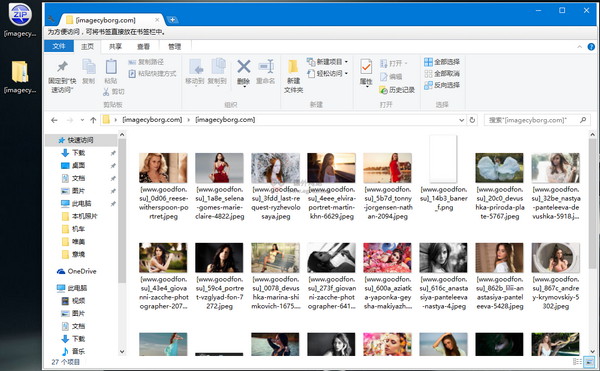This screenshot has width=600, height=371.
Task: Expand the address bar history dropdown
Action: pos(461,120)
